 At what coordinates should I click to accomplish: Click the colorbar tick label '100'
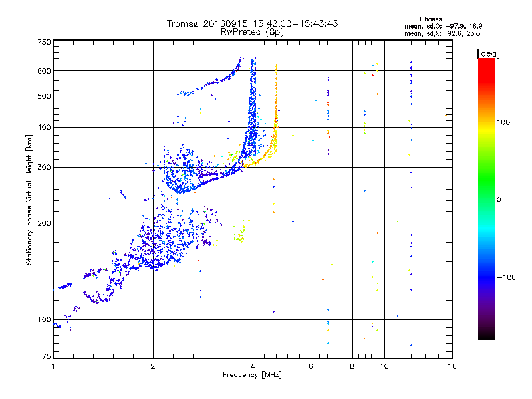pos(503,122)
